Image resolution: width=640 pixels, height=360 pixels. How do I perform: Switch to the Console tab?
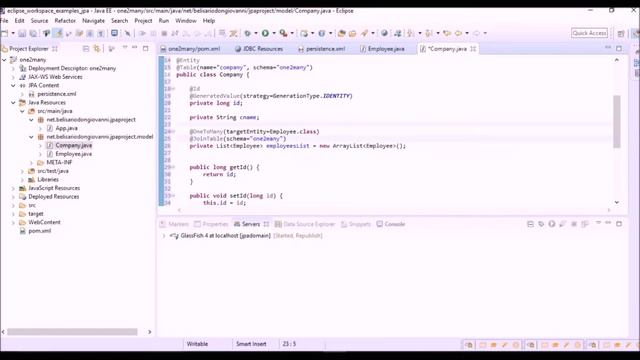tap(391, 224)
